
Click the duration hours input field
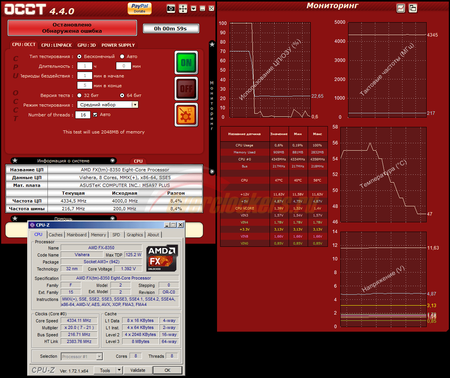[85, 66]
